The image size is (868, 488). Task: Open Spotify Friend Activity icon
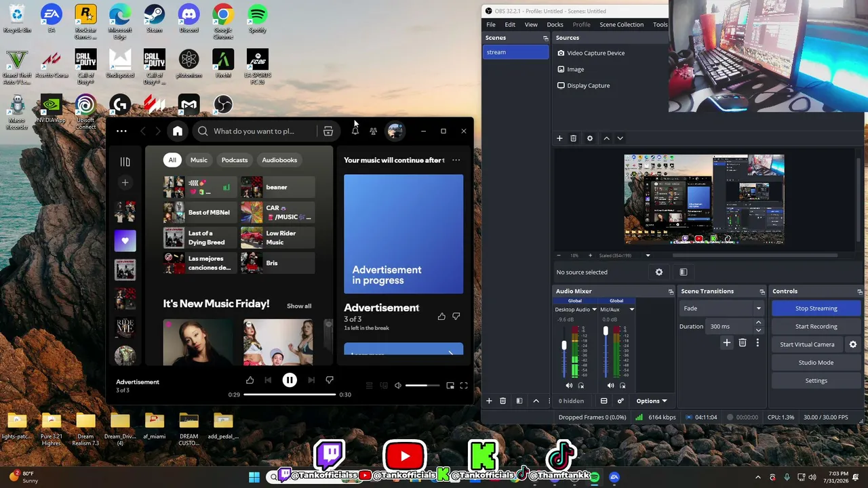coord(373,131)
